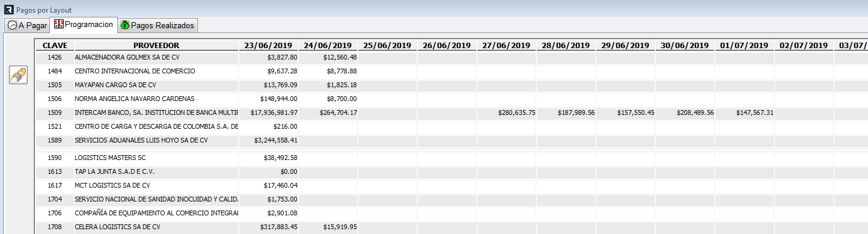Select amount $13,769.09 cell
The image size is (868, 234).
[269, 85]
